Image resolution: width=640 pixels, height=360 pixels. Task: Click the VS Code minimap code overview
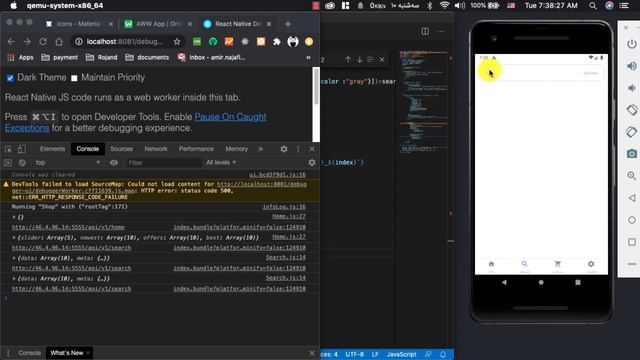point(424,101)
